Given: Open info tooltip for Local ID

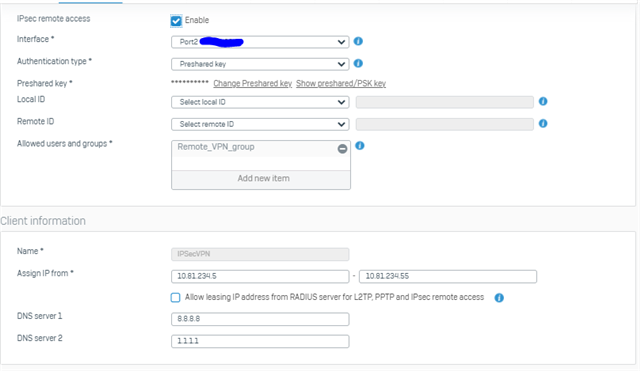Looking at the screenshot, I should (543, 101).
